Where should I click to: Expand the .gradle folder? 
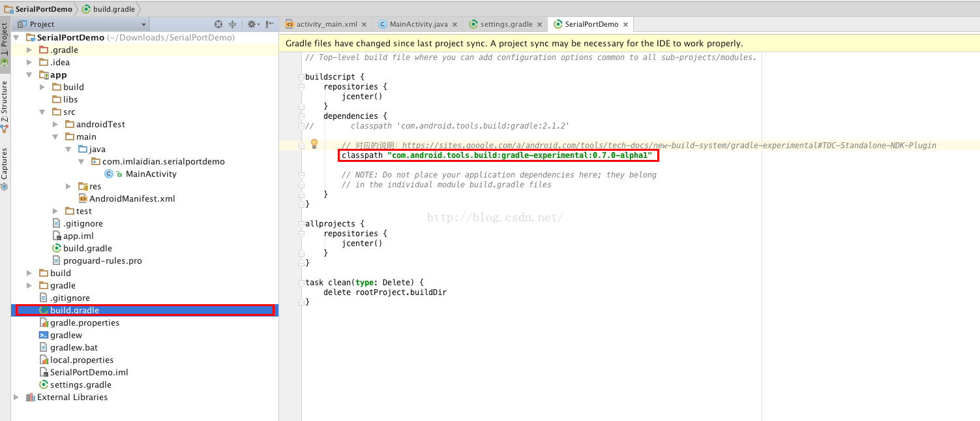click(29, 50)
